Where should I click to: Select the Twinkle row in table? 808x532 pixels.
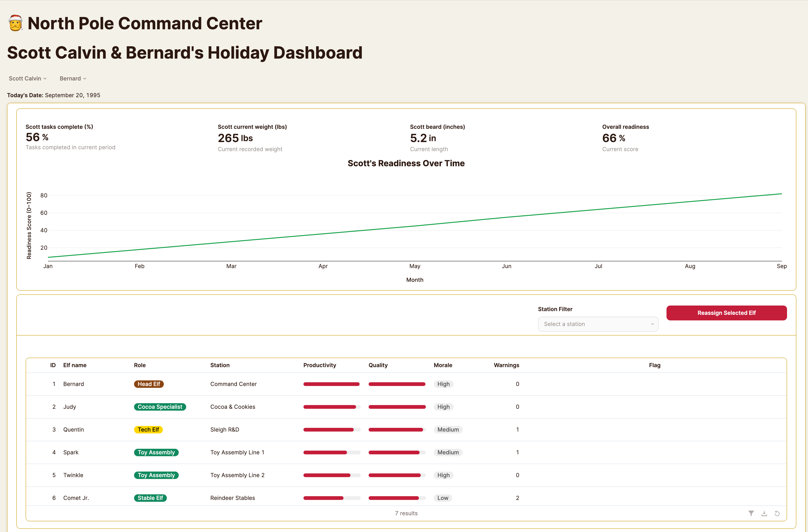[73, 475]
